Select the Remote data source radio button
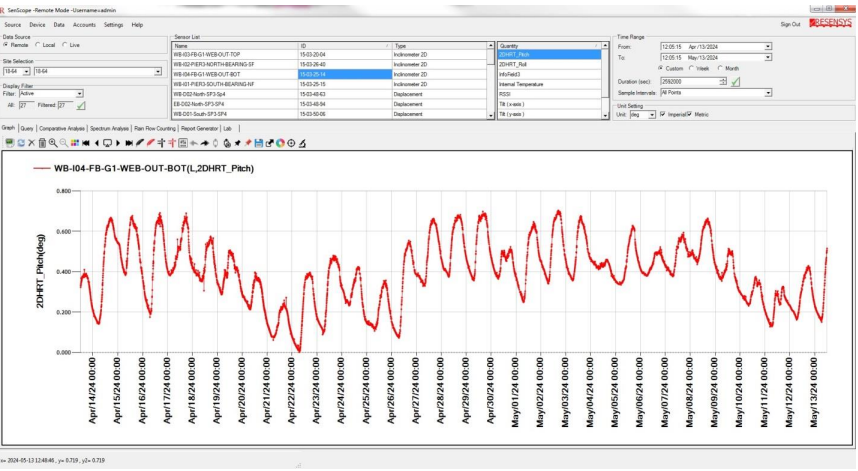This screenshot has height=471, width=858. (6, 45)
